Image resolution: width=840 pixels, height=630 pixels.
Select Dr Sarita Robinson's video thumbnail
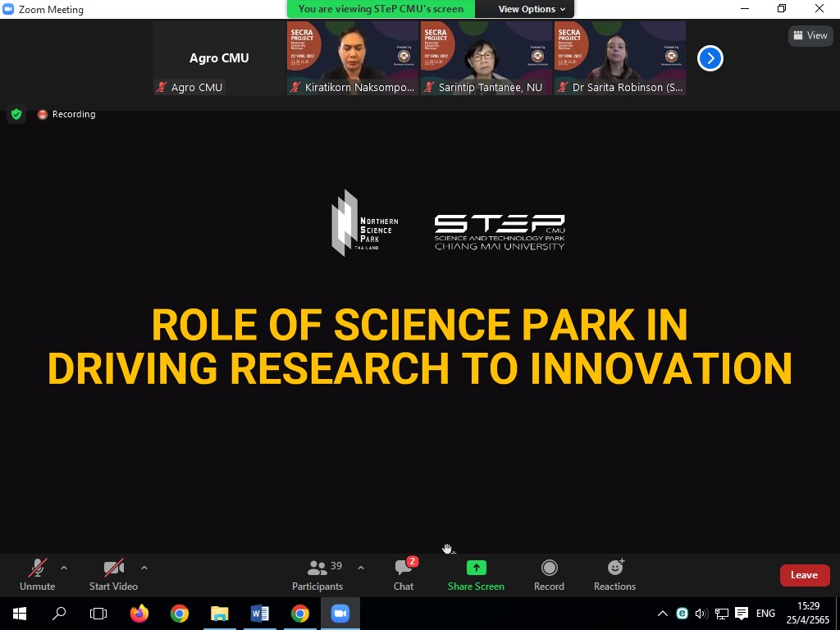click(620, 58)
